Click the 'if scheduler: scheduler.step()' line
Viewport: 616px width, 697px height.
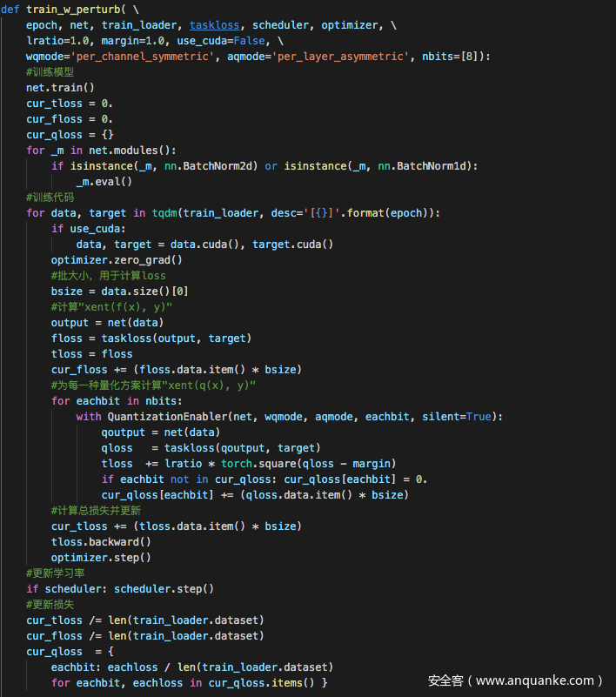(120, 589)
